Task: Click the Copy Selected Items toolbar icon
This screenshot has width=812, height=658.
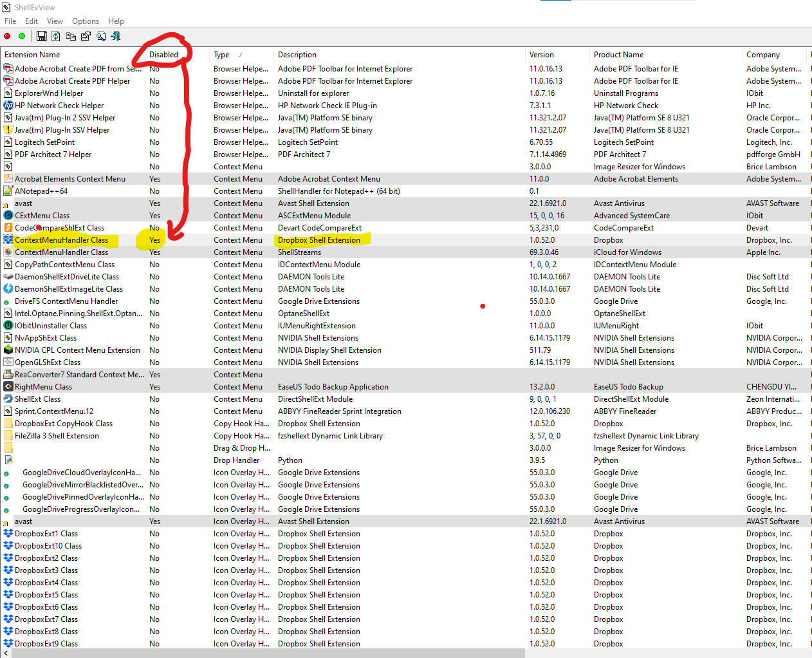Action: 71,36
